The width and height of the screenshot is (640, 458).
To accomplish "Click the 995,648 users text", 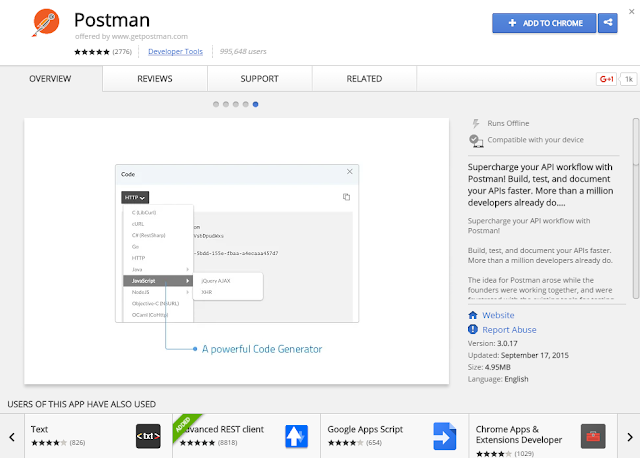I will pyautogui.click(x=243, y=51).
